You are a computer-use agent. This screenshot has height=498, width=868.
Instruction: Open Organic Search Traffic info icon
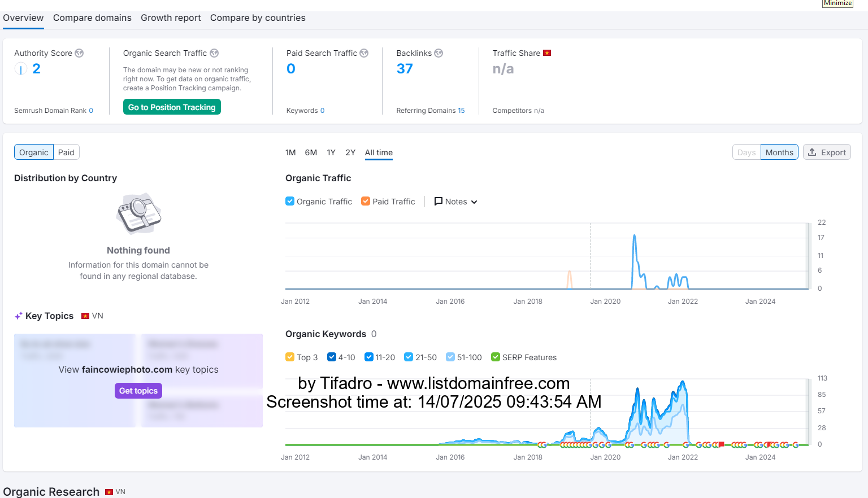214,53
